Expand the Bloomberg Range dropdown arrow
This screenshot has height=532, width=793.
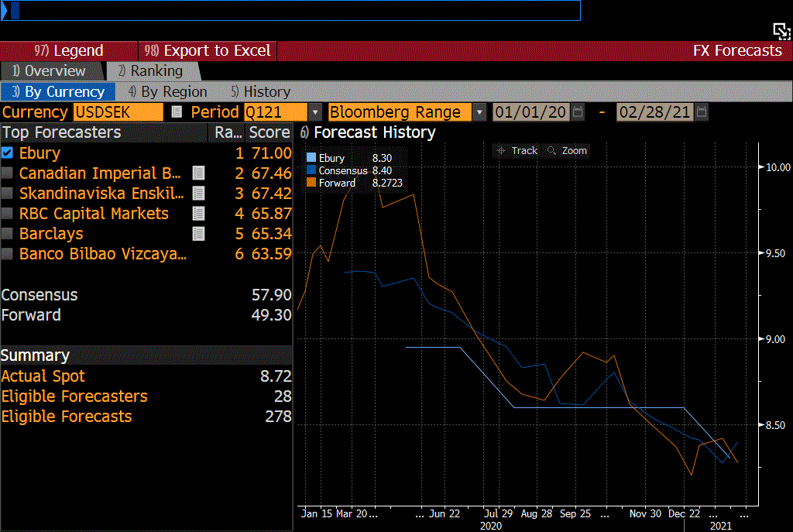point(479,112)
